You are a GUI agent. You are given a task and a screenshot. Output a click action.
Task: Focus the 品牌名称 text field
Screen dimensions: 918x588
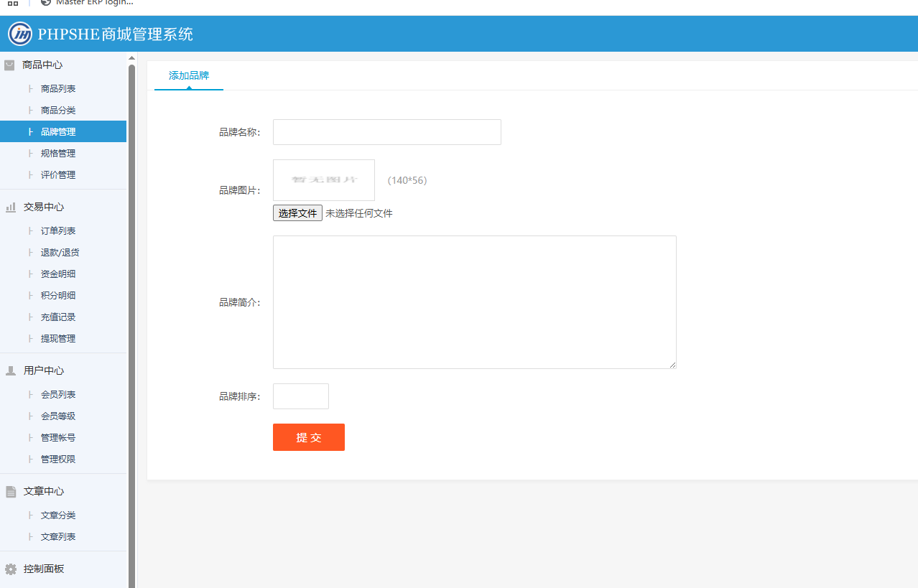pos(386,132)
